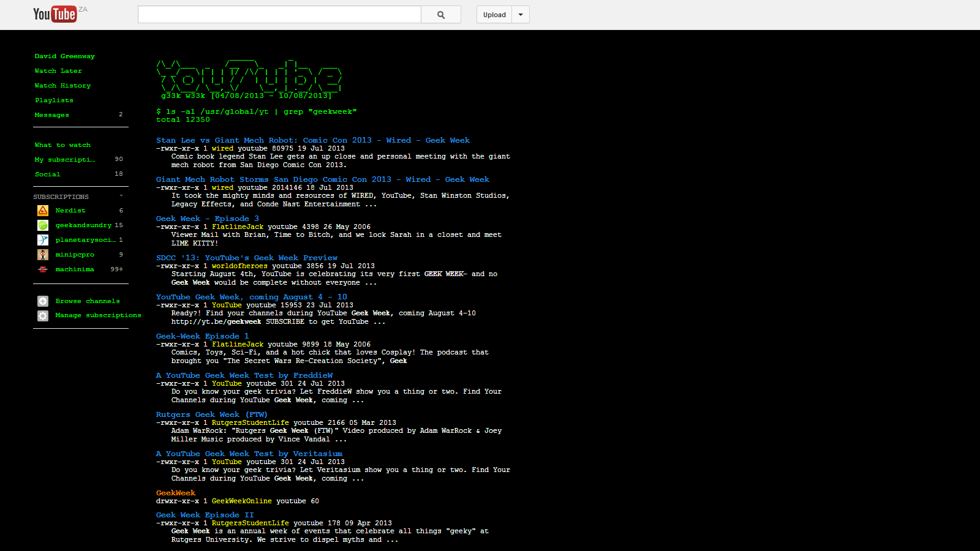The image size is (980, 551).
Task: Open Messages in sidebar
Action: click(x=52, y=115)
